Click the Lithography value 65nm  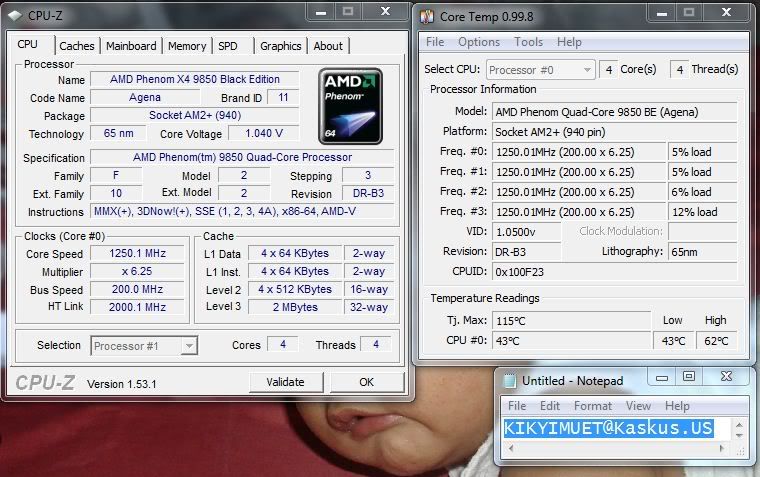[703, 252]
